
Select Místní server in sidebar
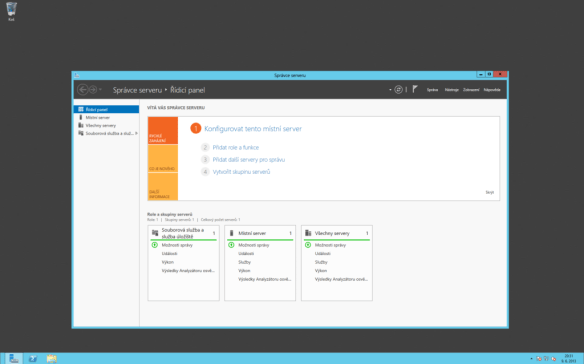pos(107,117)
